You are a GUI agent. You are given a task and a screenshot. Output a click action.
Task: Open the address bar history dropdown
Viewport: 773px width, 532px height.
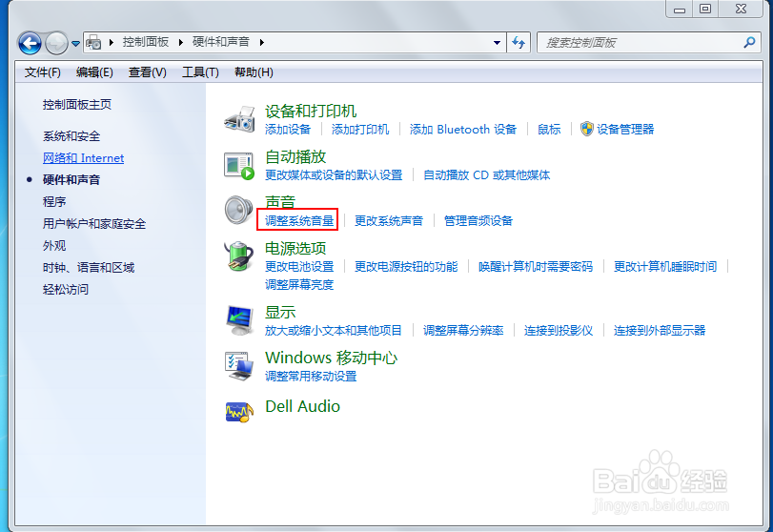pyautogui.click(x=497, y=42)
